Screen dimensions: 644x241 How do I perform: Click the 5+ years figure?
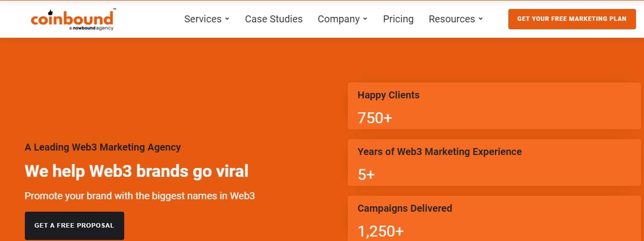click(x=366, y=174)
